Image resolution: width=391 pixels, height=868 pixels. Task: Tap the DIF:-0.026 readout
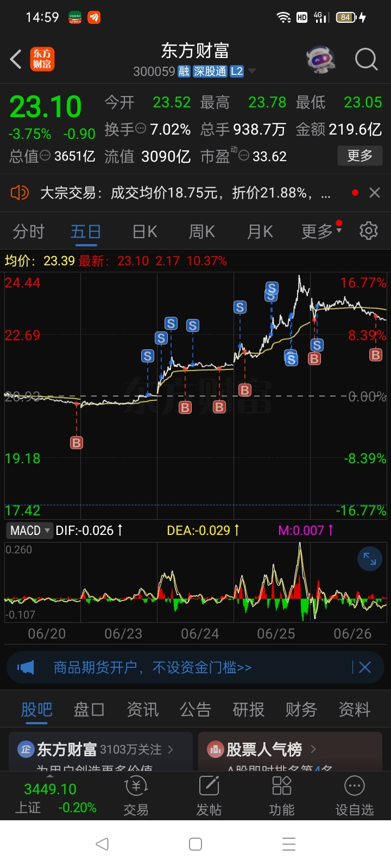click(89, 531)
